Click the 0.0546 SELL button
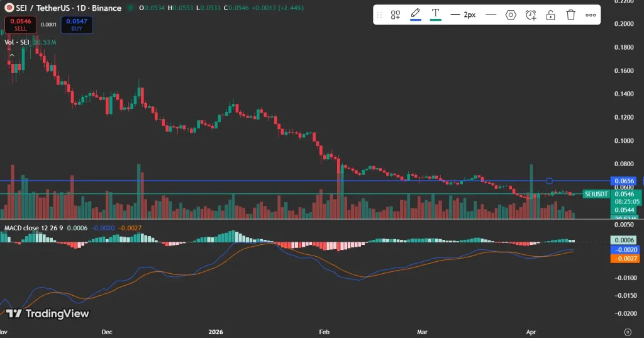Image resolution: width=644 pixels, height=338 pixels. (21, 25)
